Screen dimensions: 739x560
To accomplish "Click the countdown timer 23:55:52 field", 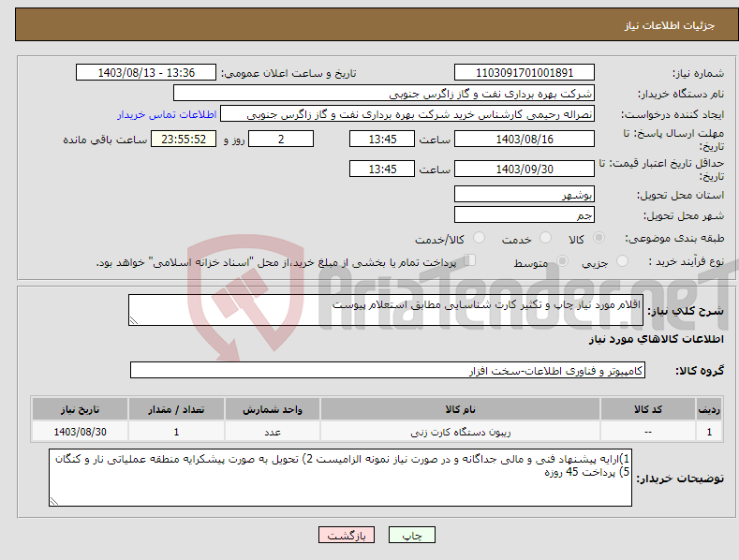I will point(184,139).
